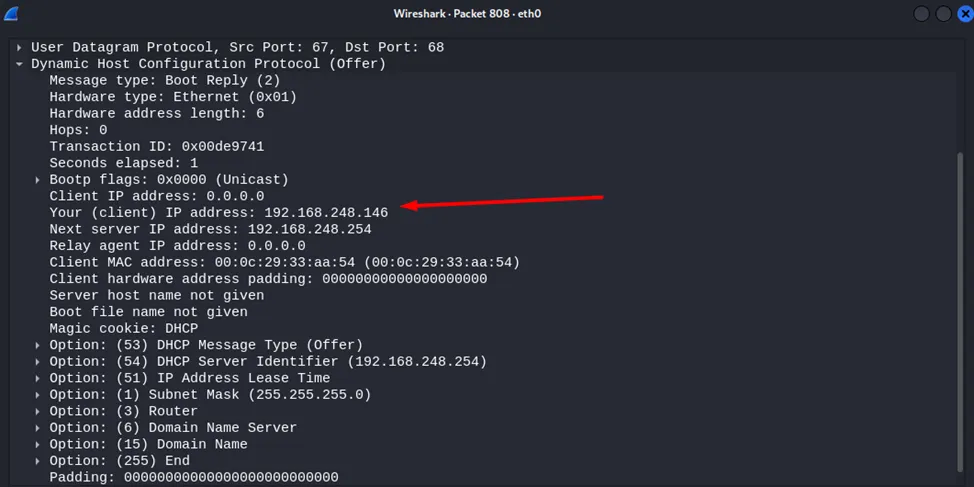Screen dimensions: 974x487
Task: Select Your (client) IP address row
Action: (218, 213)
